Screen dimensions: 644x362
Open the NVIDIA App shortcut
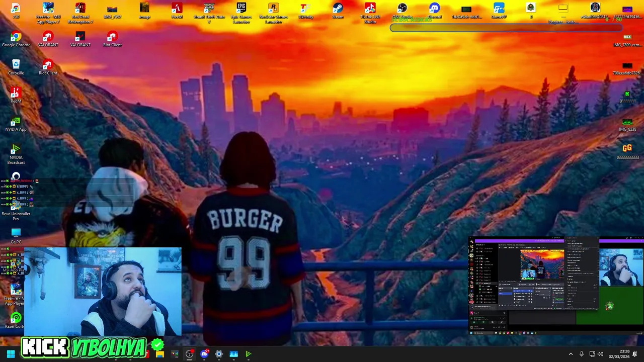coord(16,124)
